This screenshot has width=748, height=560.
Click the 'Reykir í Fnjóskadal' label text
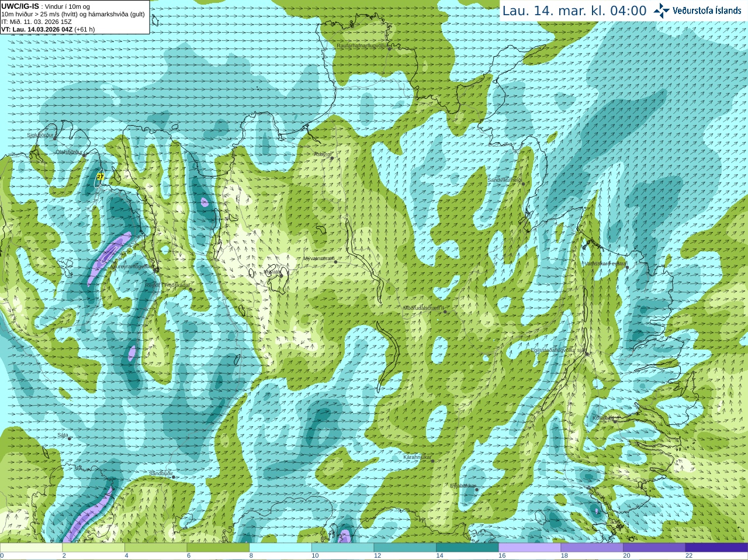point(168,285)
